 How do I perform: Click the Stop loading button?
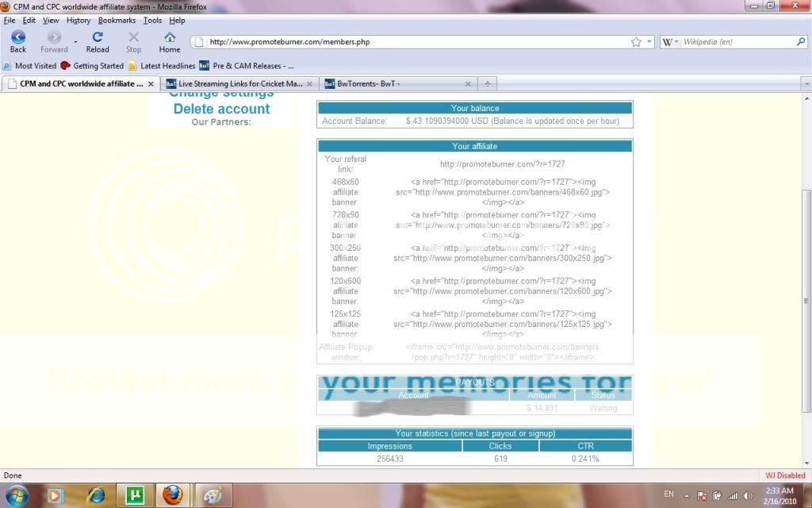point(133,42)
